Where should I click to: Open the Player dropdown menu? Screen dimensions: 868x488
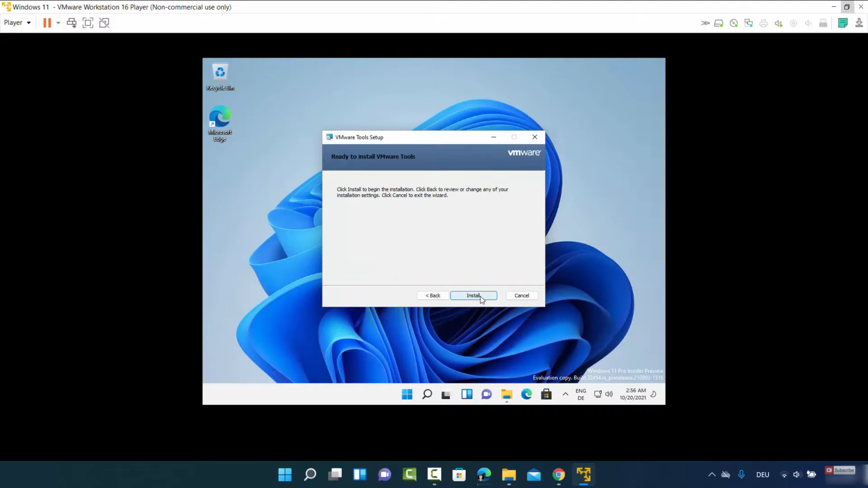coord(17,23)
